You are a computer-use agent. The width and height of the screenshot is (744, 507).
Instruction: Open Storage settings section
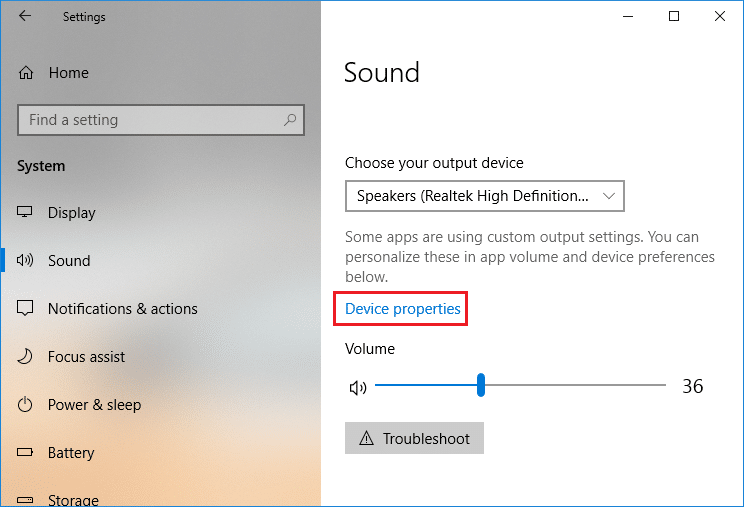(73, 499)
